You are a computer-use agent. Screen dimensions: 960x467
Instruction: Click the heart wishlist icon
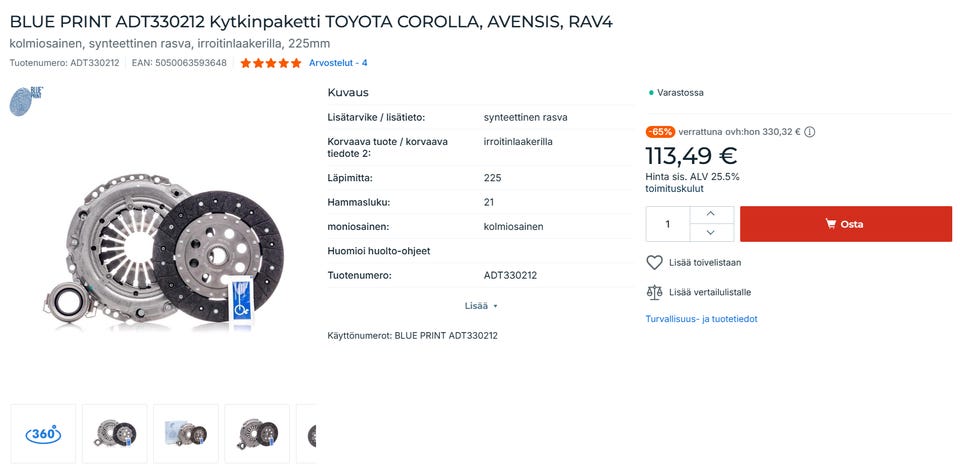655,263
